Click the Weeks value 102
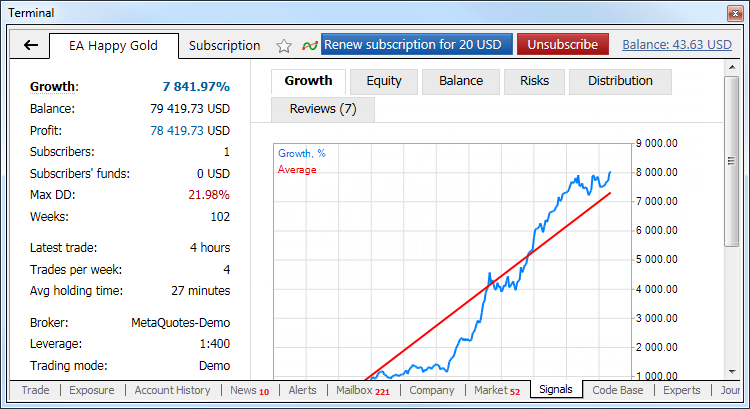Viewport: 750px width, 409px height. (x=221, y=217)
